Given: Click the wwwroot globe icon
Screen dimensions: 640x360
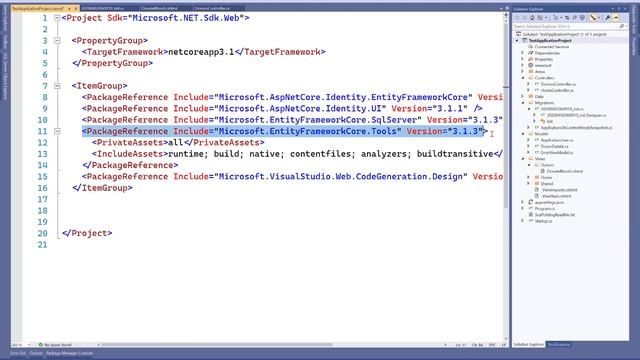Looking at the screenshot, I should [x=531, y=65].
